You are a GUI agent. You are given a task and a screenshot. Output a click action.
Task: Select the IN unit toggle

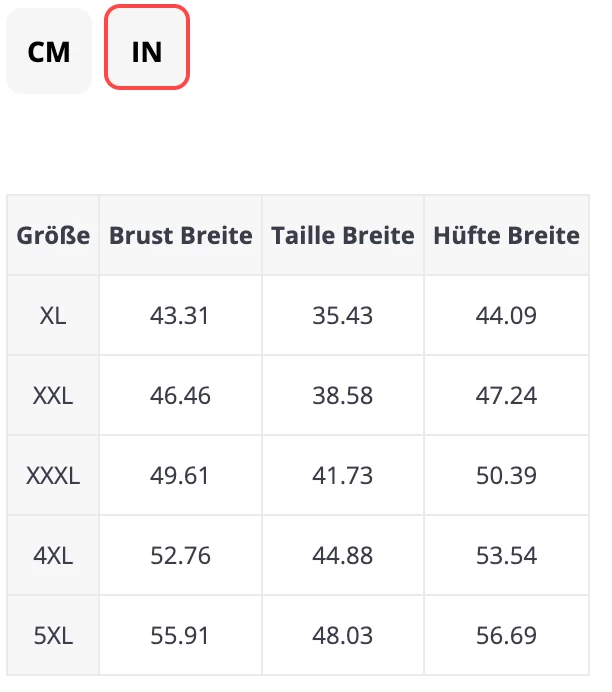point(147,51)
